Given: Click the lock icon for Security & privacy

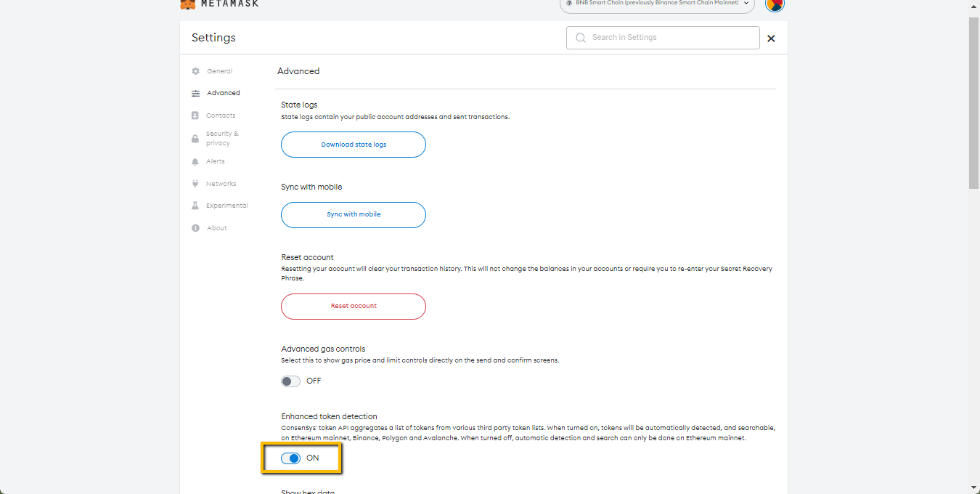Looking at the screenshot, I should [195, 138].
